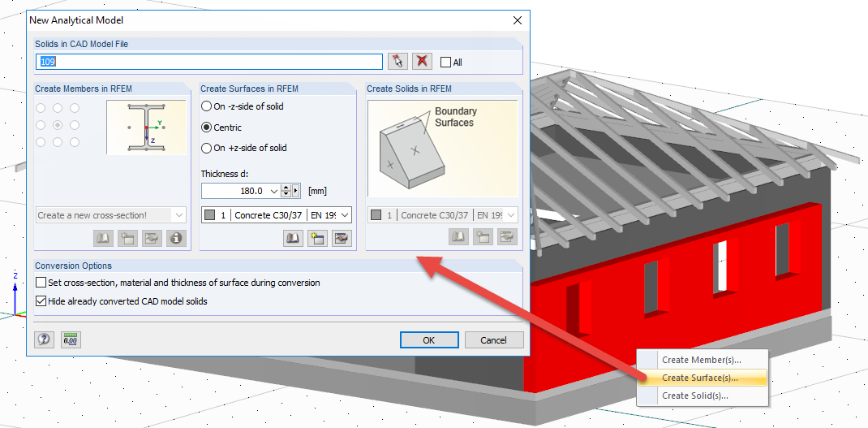Open material library in Create Surfaces
This screenshot has height=428, width=868.
(293, 239)
